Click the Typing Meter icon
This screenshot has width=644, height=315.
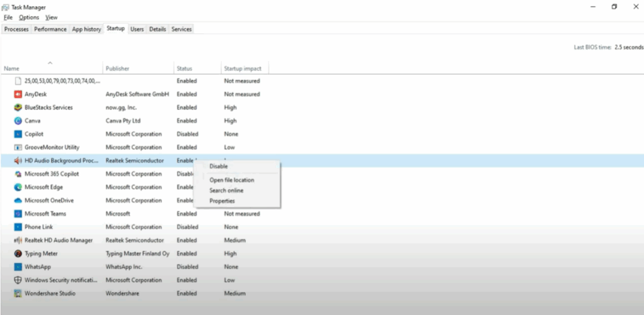point(18,253)
